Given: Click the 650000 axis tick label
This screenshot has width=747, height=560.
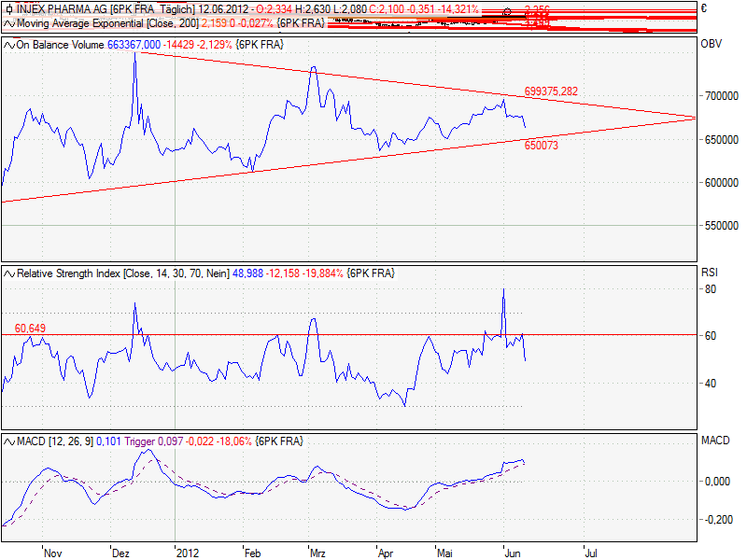Looking at the screenshot, I should click(x=722, y=140).
